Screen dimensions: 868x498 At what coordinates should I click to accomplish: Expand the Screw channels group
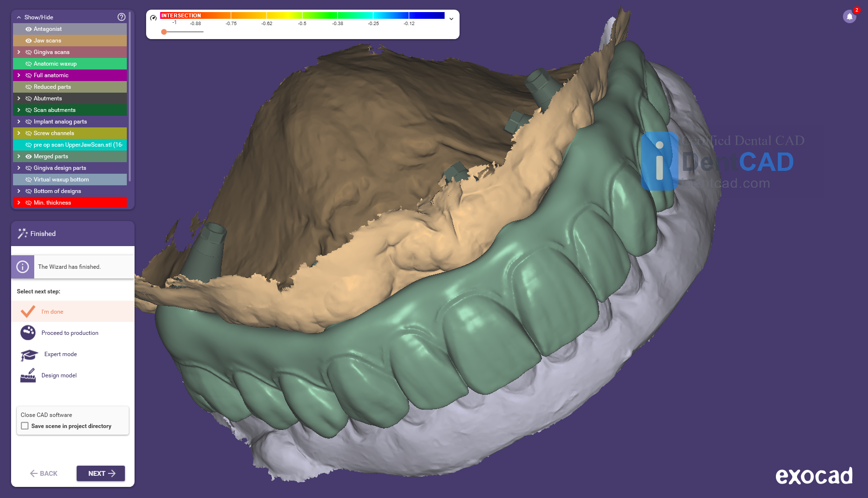(x=19, y=133)
